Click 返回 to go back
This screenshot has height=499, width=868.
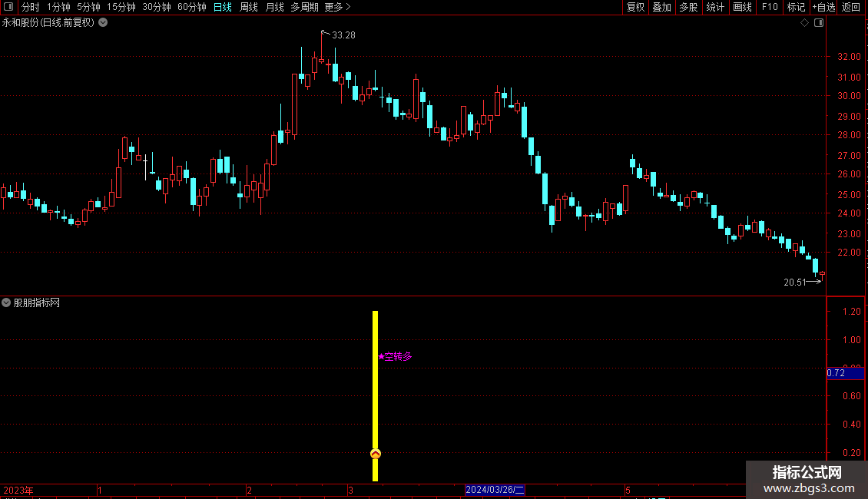pyautogui.click(x=851, y=7)
